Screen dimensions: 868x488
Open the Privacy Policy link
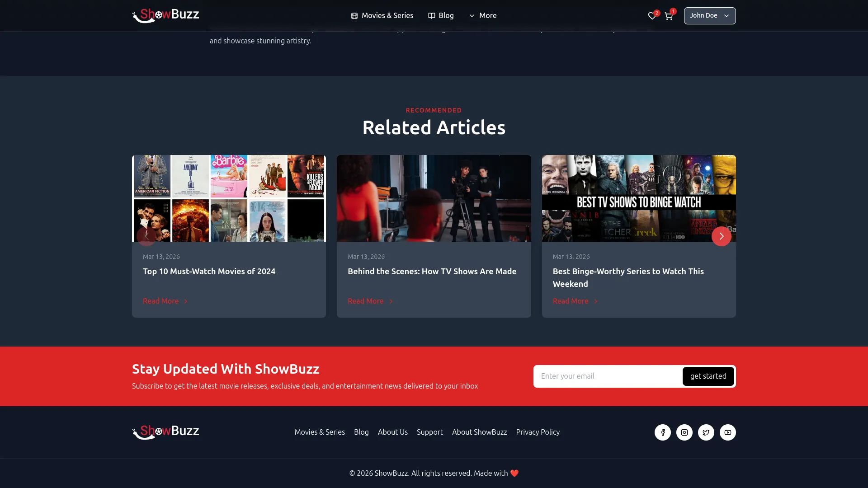point(538,432)
